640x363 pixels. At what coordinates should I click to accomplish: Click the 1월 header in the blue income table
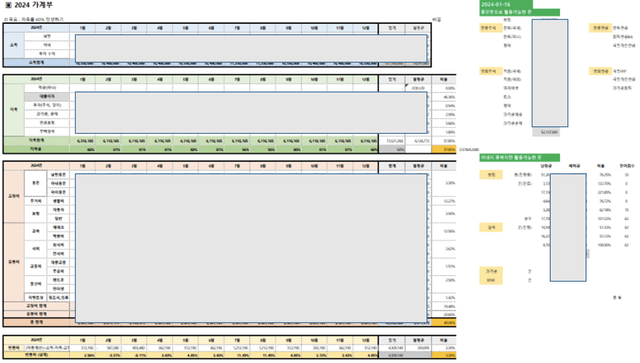[x=82, y=28]
